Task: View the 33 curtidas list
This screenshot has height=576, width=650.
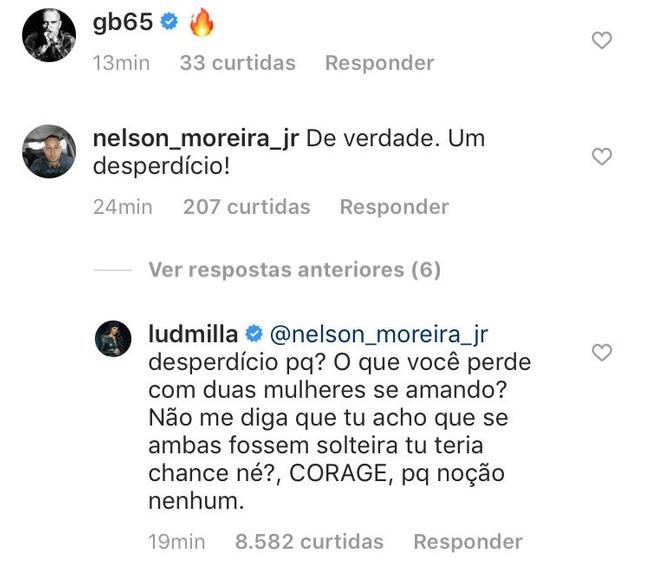Action: (237, 63)
